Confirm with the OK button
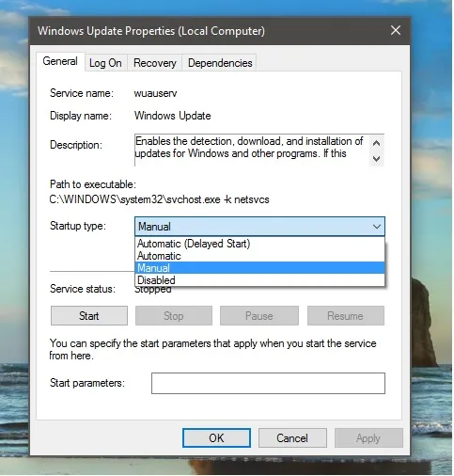The width and height of the screenshot is (454, 476). click(x=216, y=438)
